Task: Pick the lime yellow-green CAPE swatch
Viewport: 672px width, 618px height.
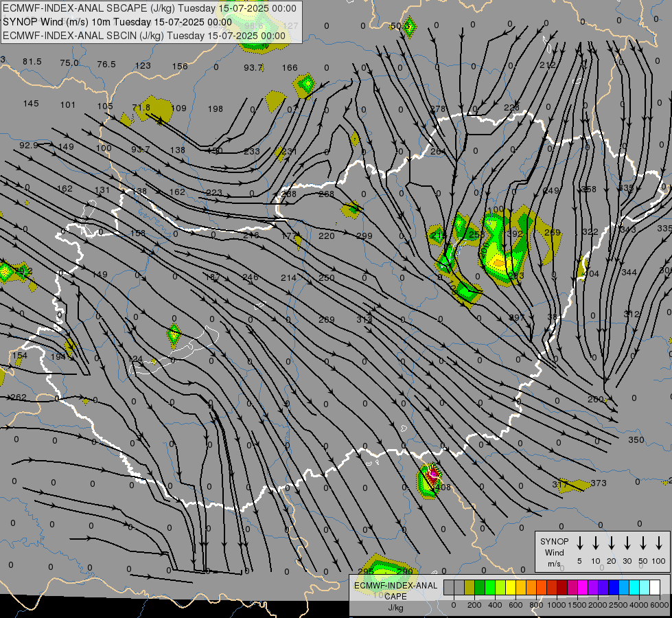Action: click(x=500, y=587)
